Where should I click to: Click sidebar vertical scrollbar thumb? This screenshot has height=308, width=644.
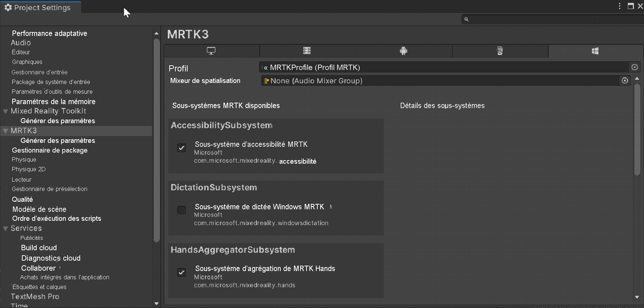click(x=156, y=140)
